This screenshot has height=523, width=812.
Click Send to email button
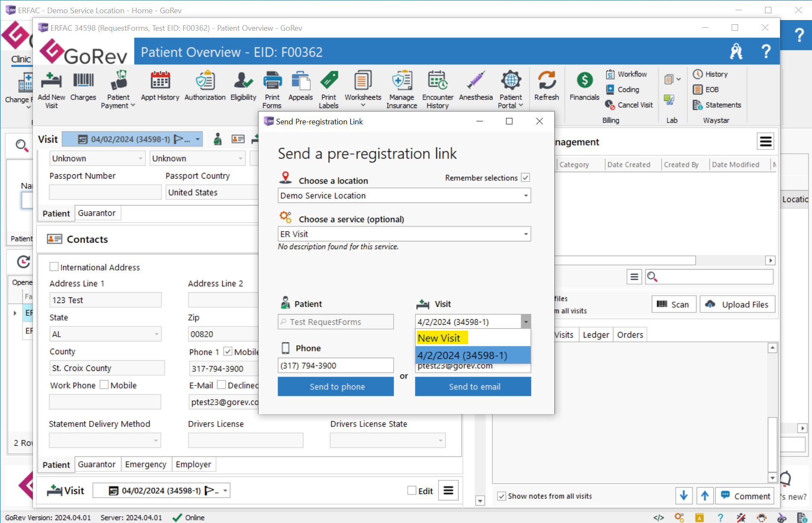pyautogui.click(x=473, y=387)
